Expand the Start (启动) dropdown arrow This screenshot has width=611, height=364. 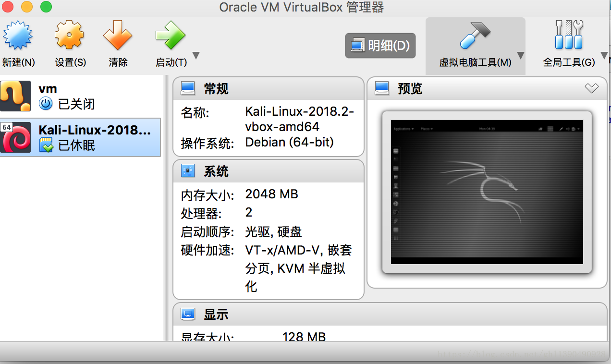(196, 56)
